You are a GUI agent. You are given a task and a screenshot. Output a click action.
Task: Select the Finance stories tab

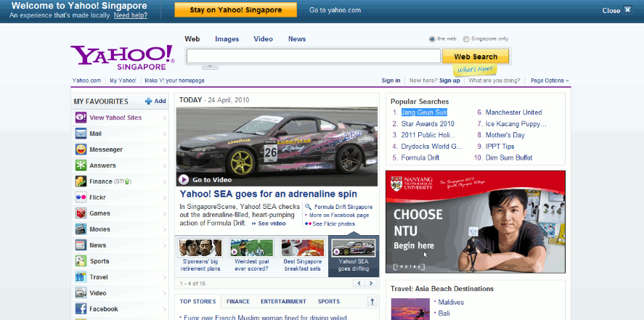click(x=238, y=302)
